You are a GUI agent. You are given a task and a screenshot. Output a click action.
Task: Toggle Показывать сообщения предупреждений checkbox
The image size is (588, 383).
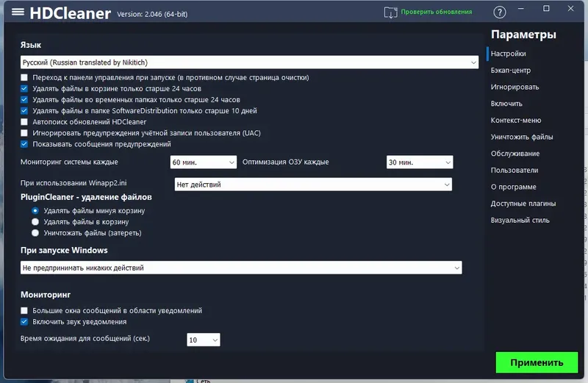point(24,144)
